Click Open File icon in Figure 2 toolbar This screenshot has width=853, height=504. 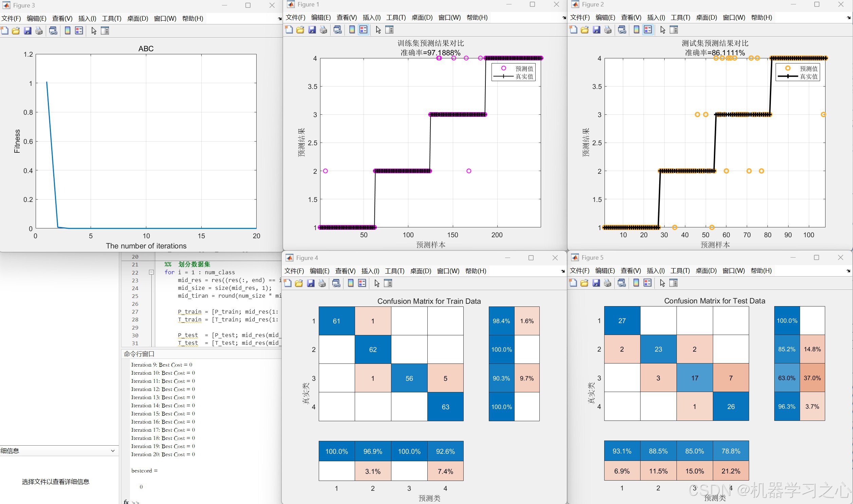click(x=585, y=30)
